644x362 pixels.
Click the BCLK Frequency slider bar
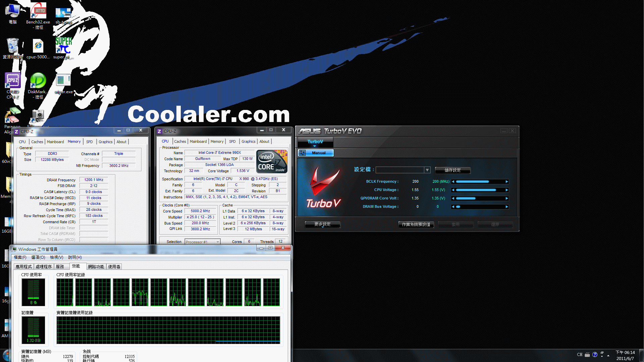(480, 182)
